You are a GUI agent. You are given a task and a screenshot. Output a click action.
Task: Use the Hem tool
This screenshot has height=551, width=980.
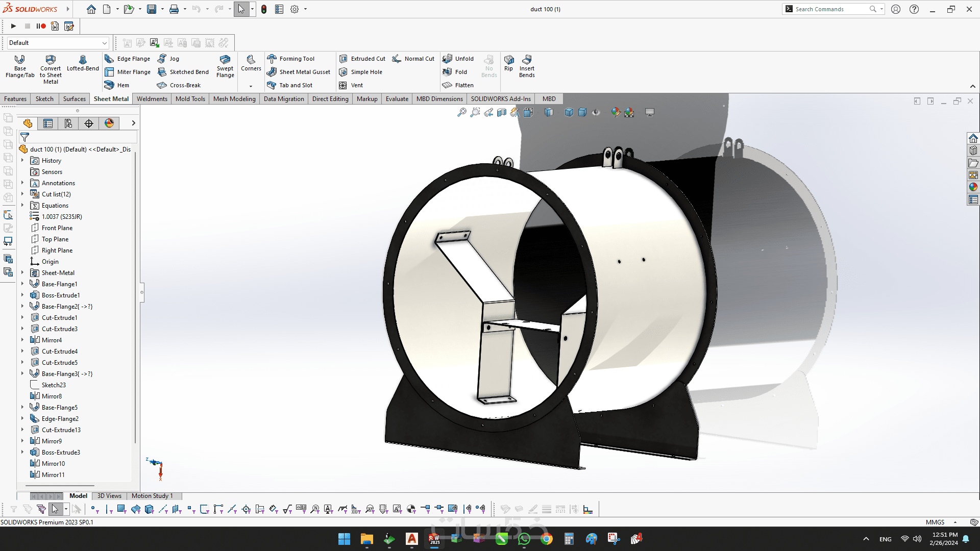(x=117, y=85)
